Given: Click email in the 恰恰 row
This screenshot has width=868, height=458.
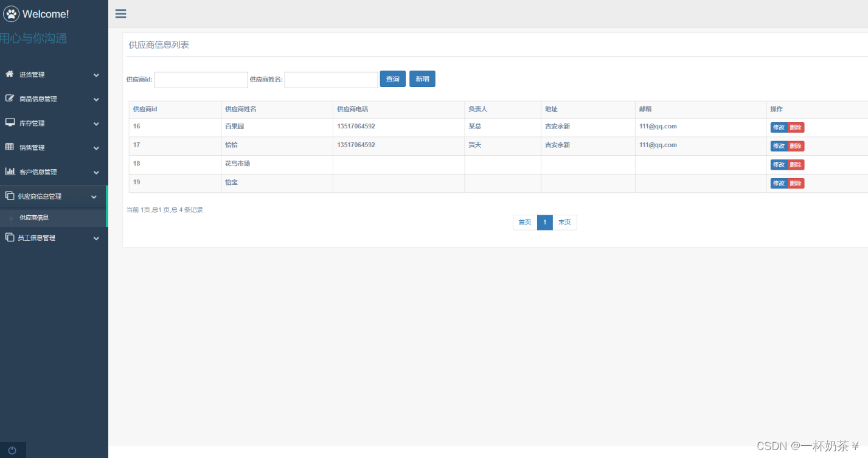Looking at the screenshot, I should [658, 145].
